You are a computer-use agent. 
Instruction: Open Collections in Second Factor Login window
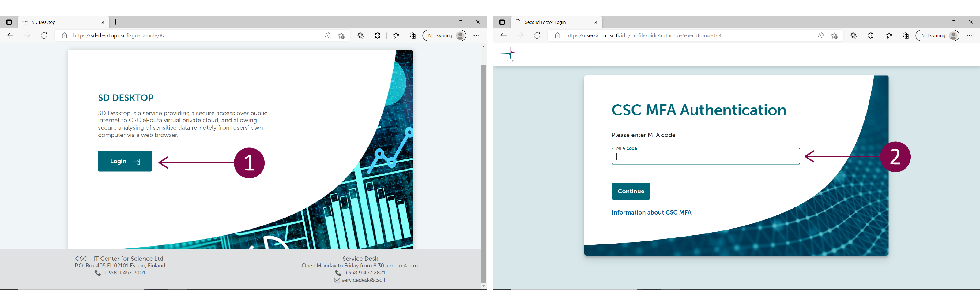[906, 35]
